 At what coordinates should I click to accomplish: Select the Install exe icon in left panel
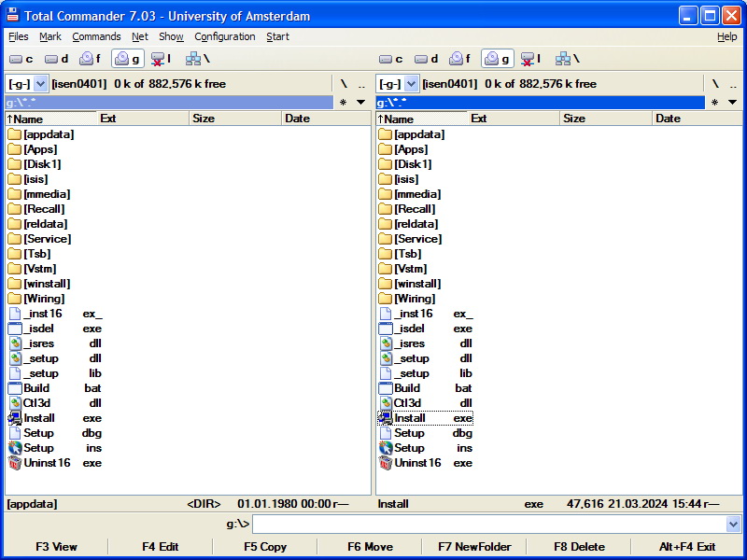coord(15,418)
